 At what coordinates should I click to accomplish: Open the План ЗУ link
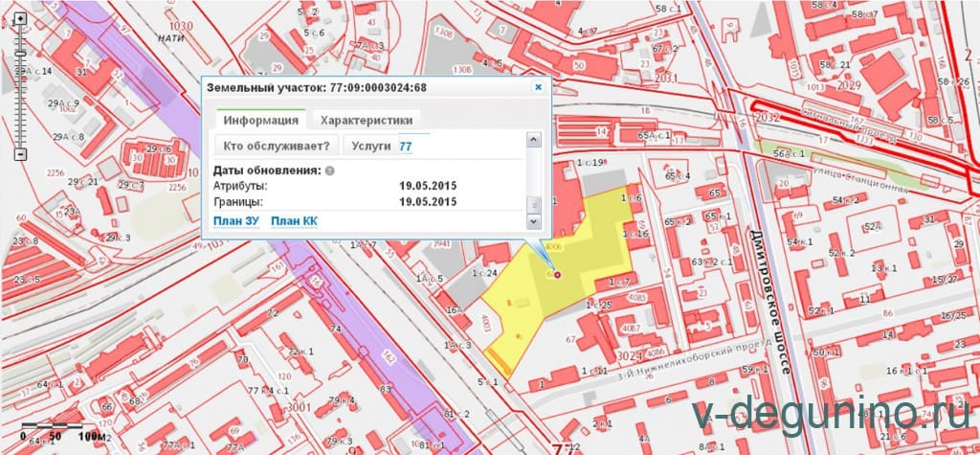pos(235,221)
